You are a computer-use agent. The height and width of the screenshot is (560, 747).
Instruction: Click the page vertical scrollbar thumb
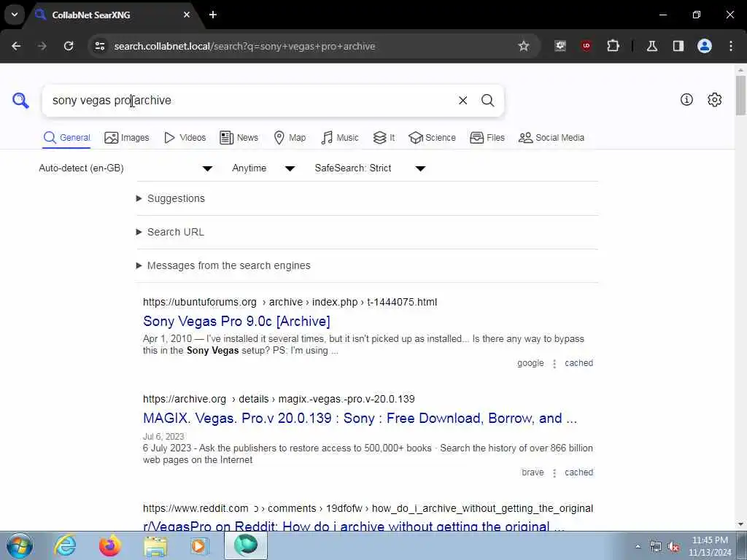pos(740,95)
